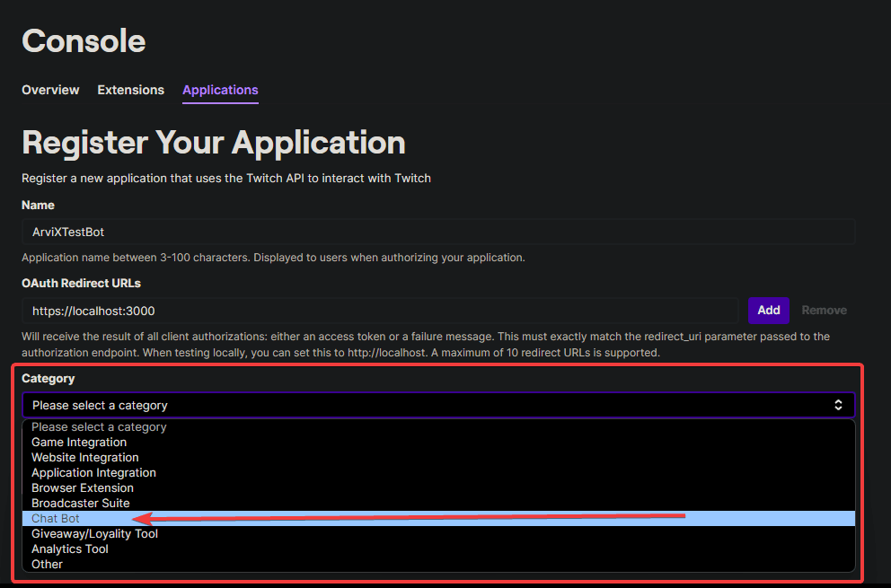The image size is (891, 588).
Task: Click the Name input field with ArviXTestBot
Action: pos(438,232)
